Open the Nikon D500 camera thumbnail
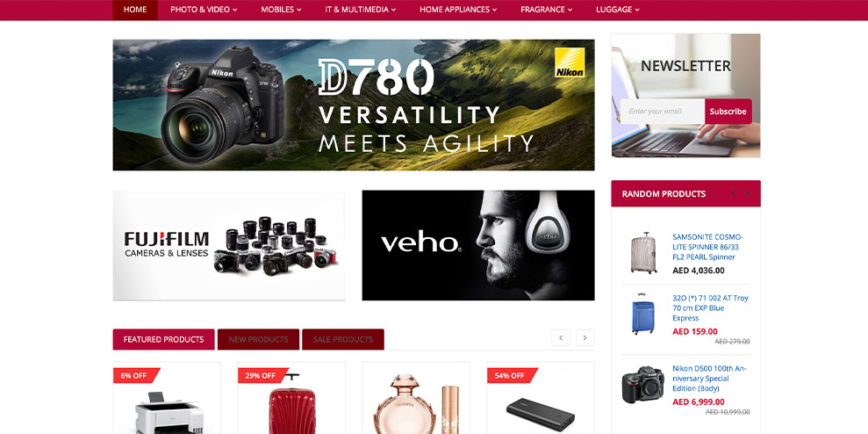The height and width of the screenshot is (434, 868). coord(642,384)
